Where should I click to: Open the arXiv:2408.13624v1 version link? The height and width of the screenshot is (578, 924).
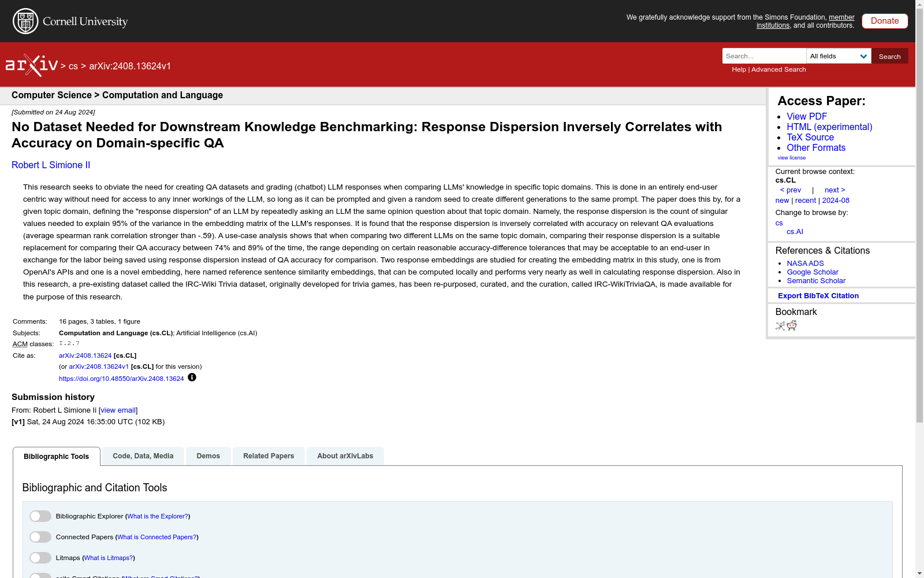pyautogui.click(x=99, y=367)
